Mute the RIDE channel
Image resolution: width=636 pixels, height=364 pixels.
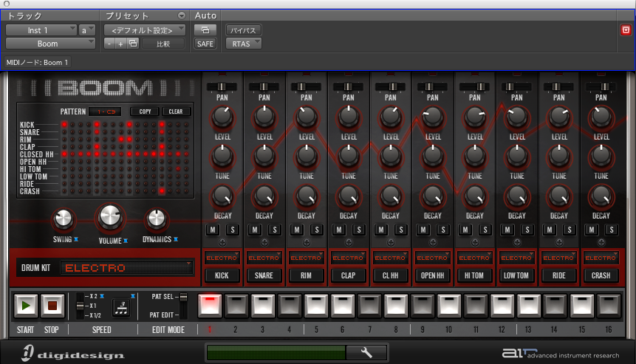550,230
